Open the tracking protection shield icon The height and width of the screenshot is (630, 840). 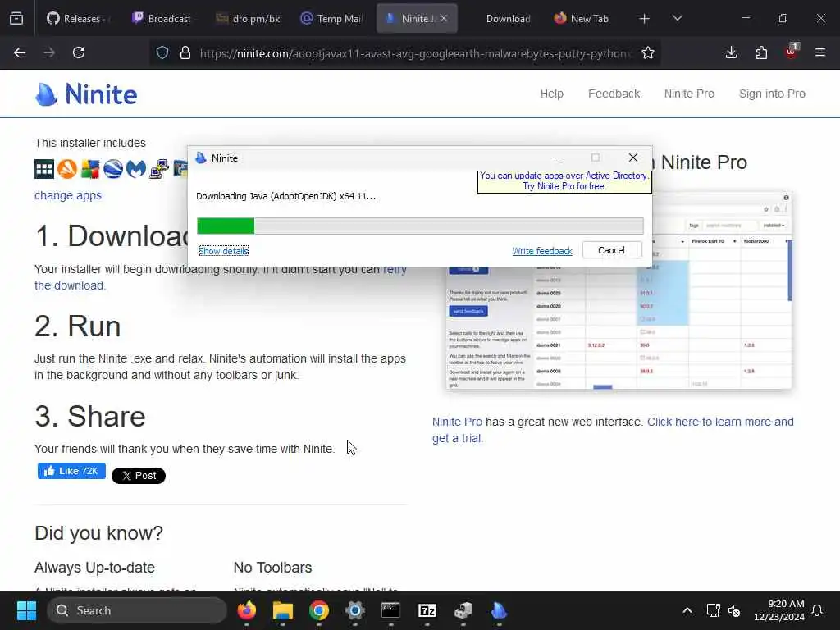pos(162,52)
